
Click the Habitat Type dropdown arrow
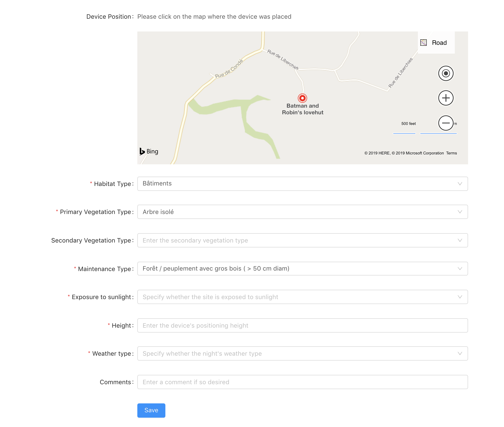pos(460,184)
